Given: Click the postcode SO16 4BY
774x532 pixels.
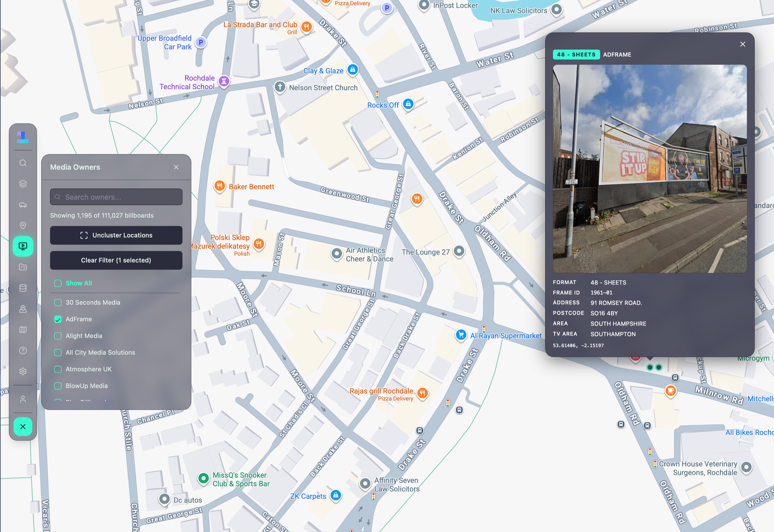Looking at the screenshot, I should point(604,313).
